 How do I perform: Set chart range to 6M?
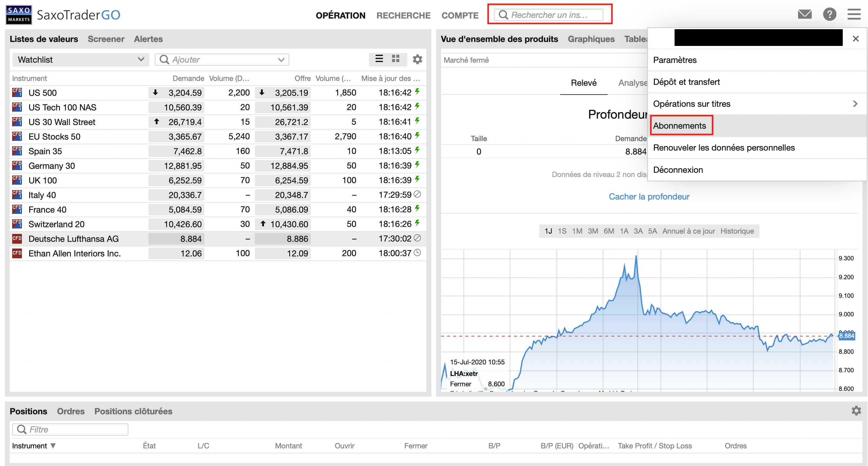pyautogui.click(x=609, y=231)
